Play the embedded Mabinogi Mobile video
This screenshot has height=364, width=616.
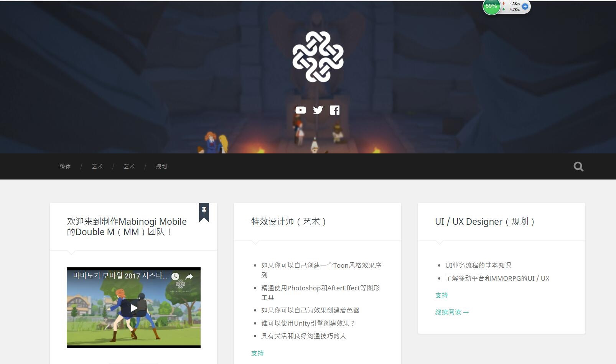tap(134, 308)
